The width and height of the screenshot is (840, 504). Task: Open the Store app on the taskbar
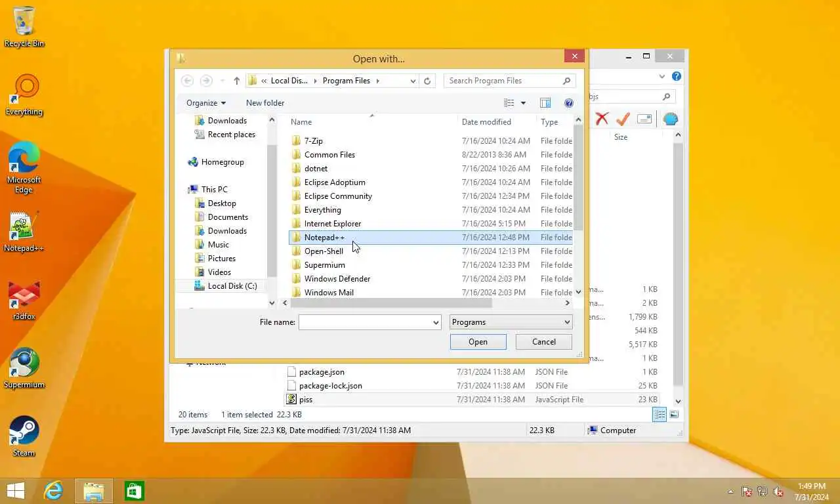(135, 490)
